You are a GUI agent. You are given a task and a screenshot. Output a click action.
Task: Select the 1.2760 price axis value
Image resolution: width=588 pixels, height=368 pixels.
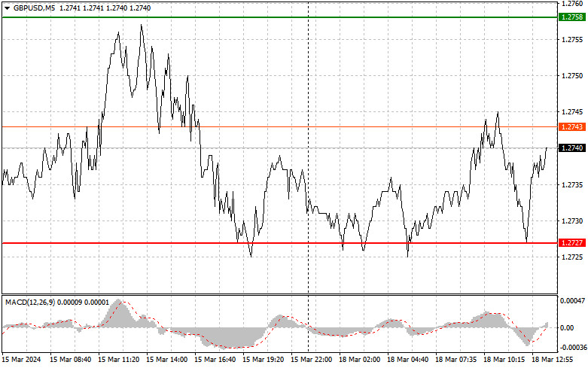572,4
